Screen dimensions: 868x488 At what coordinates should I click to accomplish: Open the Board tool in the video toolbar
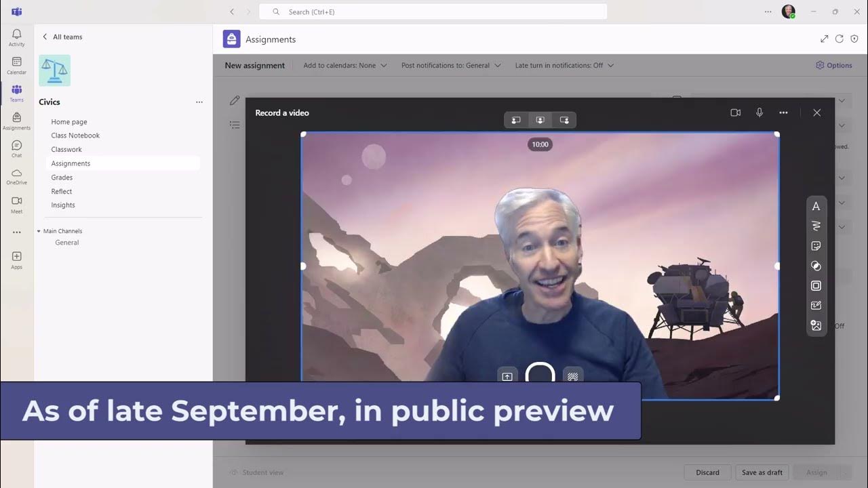point(816,306)
